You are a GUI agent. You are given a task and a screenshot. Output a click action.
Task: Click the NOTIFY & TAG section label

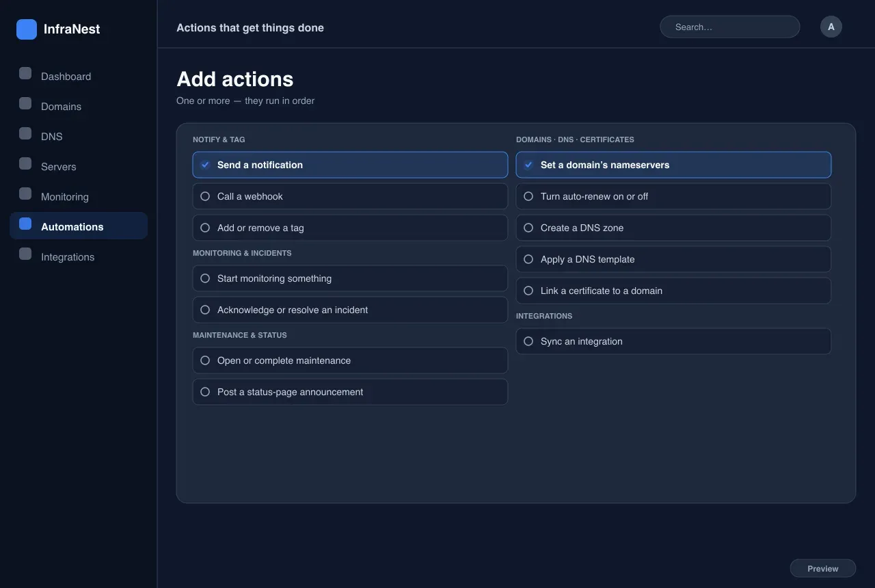click(x=219, y=139)
